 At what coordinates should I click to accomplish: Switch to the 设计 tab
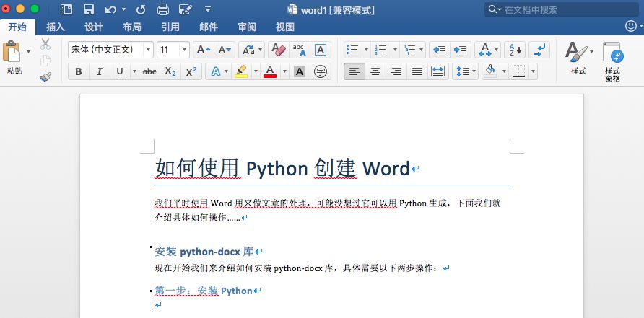pos(94,27)
